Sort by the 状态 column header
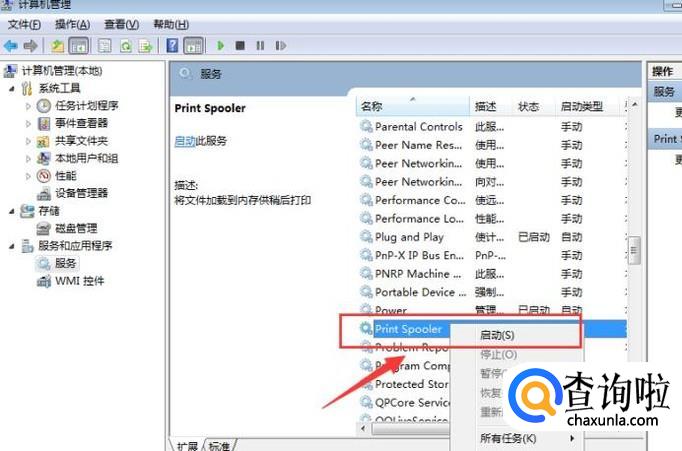The image size is (682, 451). [x=534, y=106]
